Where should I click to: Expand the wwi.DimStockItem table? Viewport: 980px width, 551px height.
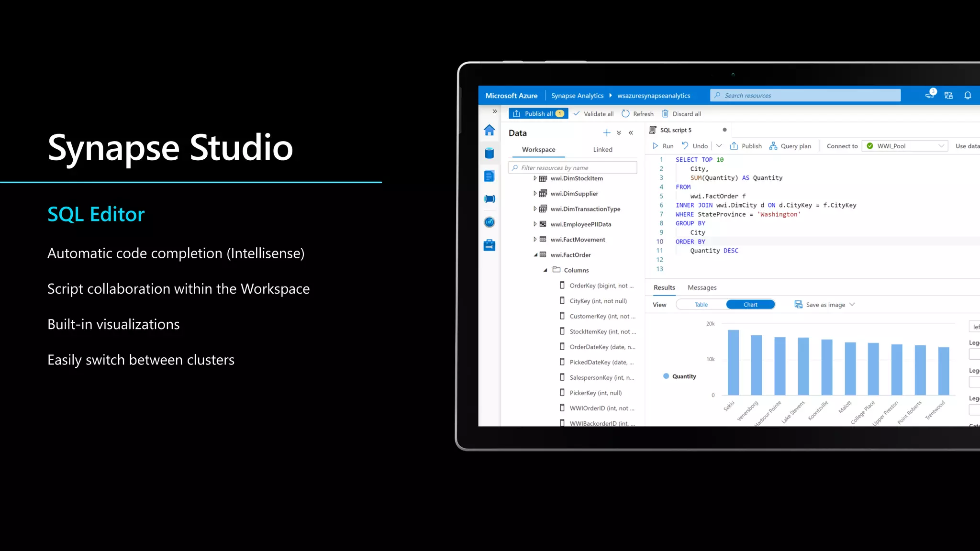tap(535, 178)
